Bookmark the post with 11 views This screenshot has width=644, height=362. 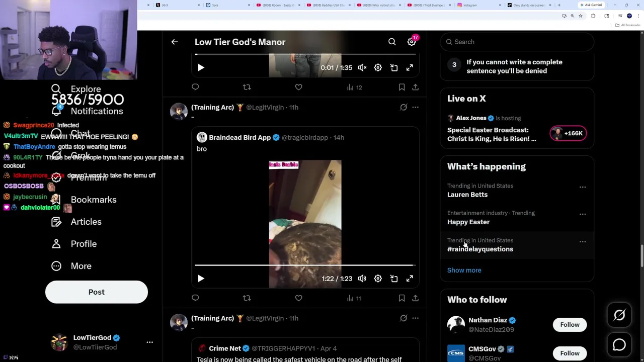401,298
